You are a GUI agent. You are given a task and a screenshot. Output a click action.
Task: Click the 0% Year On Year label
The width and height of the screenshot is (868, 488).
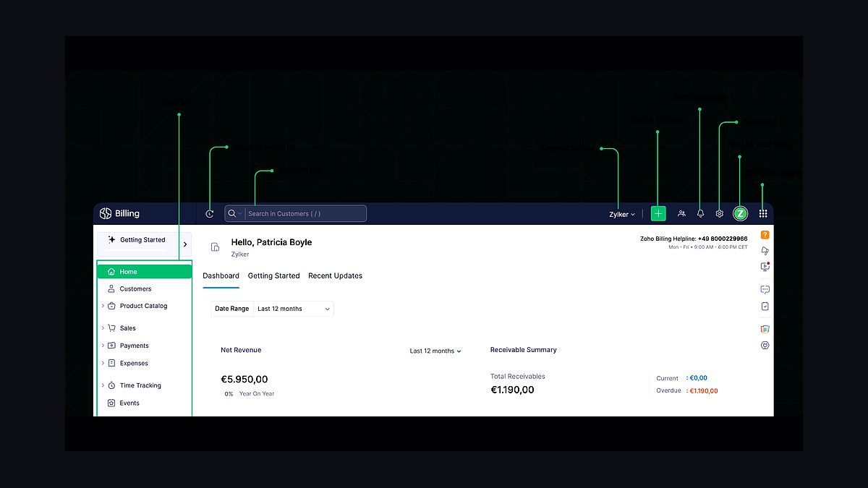249,394
